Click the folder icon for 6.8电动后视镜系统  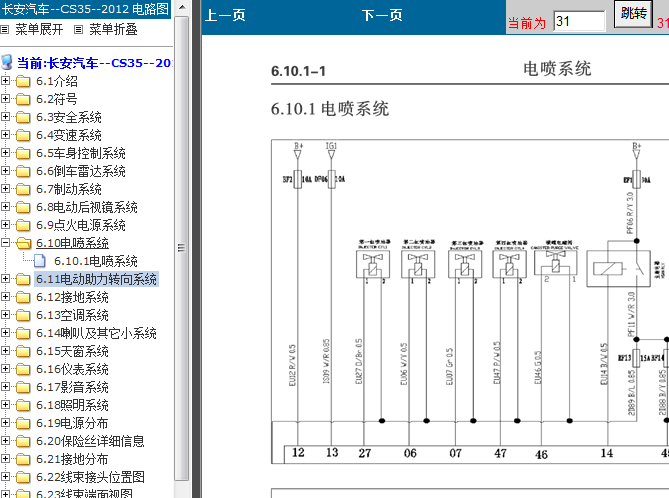[x=23, y=207]
